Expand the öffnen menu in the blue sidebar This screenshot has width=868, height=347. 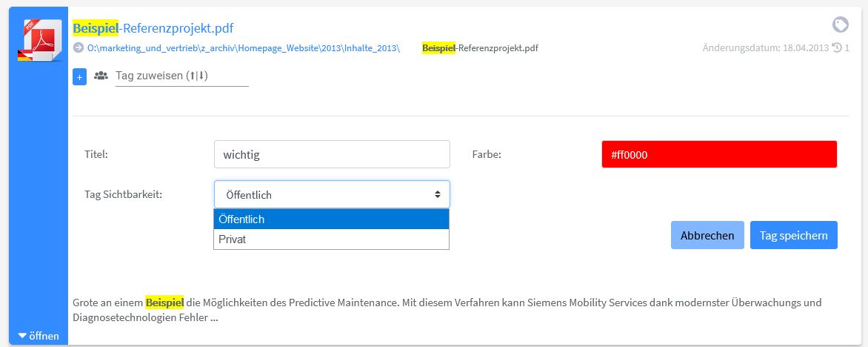tap(39, 336)
